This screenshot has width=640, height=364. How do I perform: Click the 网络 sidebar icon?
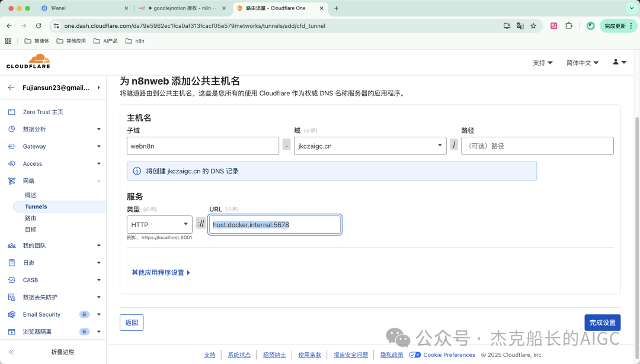(11, 181)
